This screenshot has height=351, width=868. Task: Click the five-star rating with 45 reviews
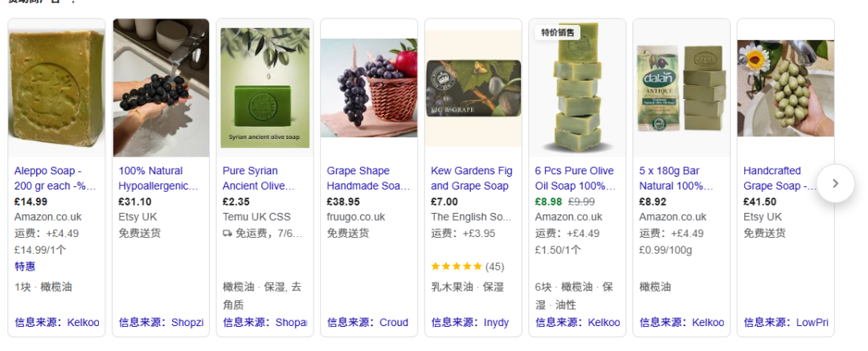(467, 267)
